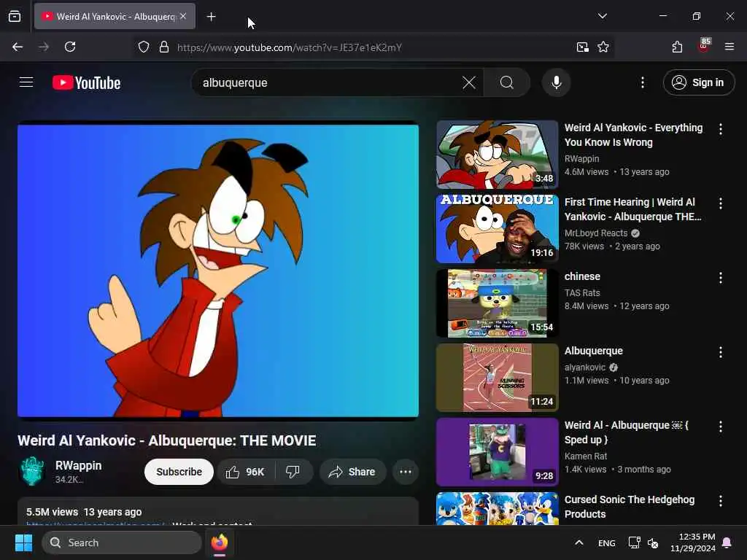Go to the YouTube home logo
Image resolution: width=747 pixels, height=560 pixels.
tap(86, 83)
